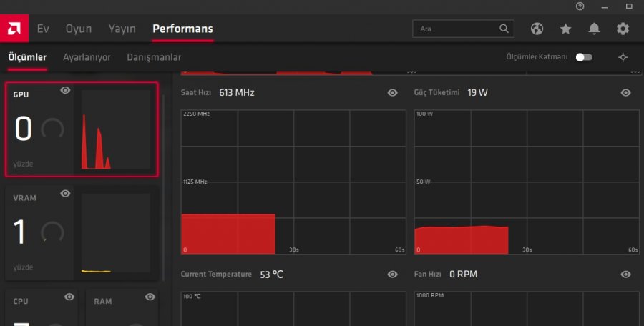The width and height of the screenshot is (644, 326).
Task: Open settings gear icon
Action: pyautogui.click(x=623, y=29)
